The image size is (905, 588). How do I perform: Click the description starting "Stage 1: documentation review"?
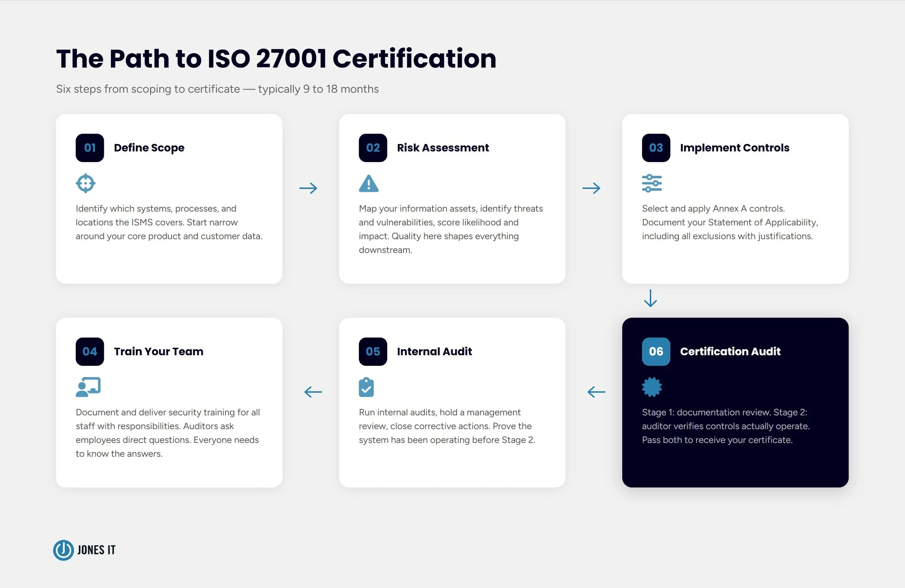726,426
